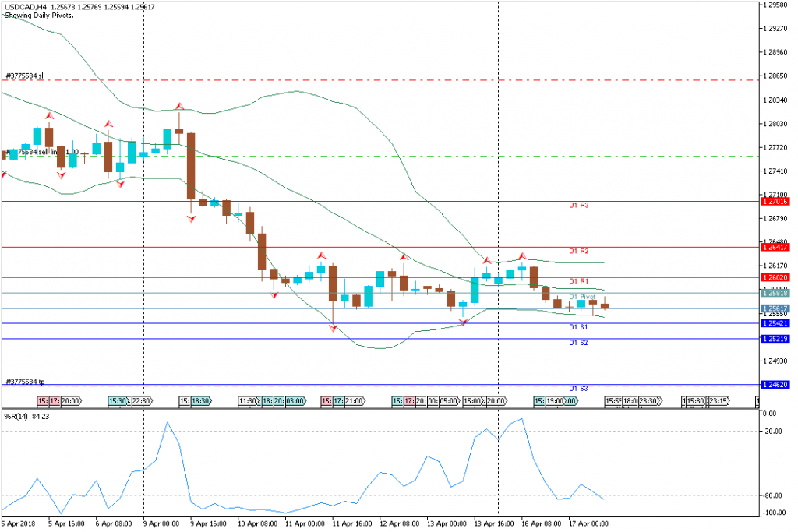Click the 1.25617 current price tag
This screenshot has width=798, height=532.
tap(775, 308)
